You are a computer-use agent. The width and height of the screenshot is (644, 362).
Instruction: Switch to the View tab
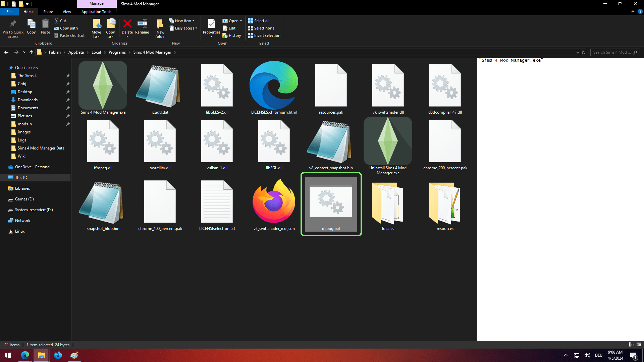[x=67, y=12]
